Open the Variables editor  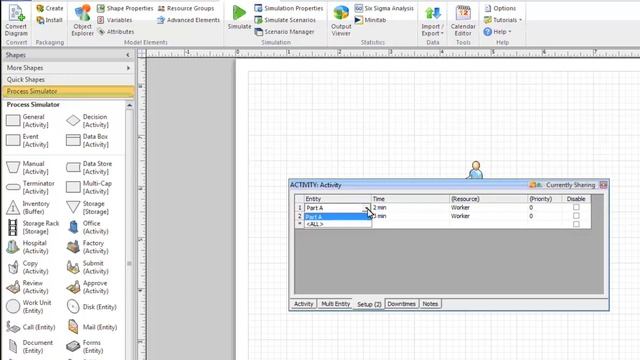click(x=115, y=20)
